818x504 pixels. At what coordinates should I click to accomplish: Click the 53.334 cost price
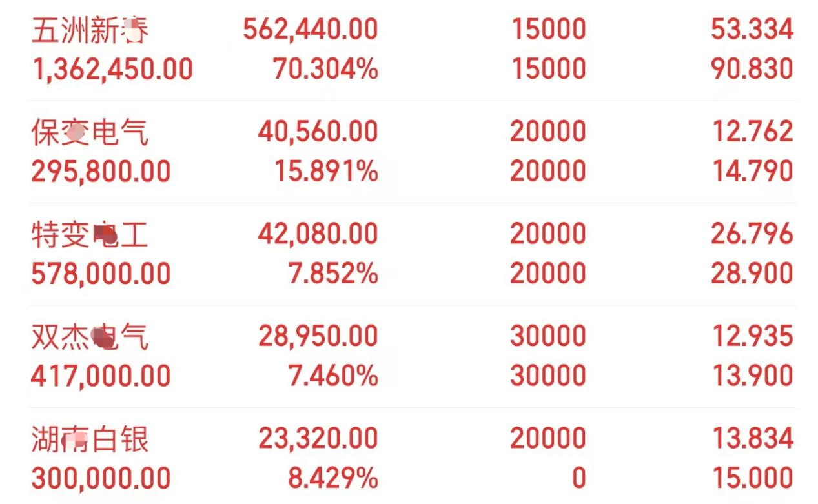pyautogui.click(x=752, y=30)
